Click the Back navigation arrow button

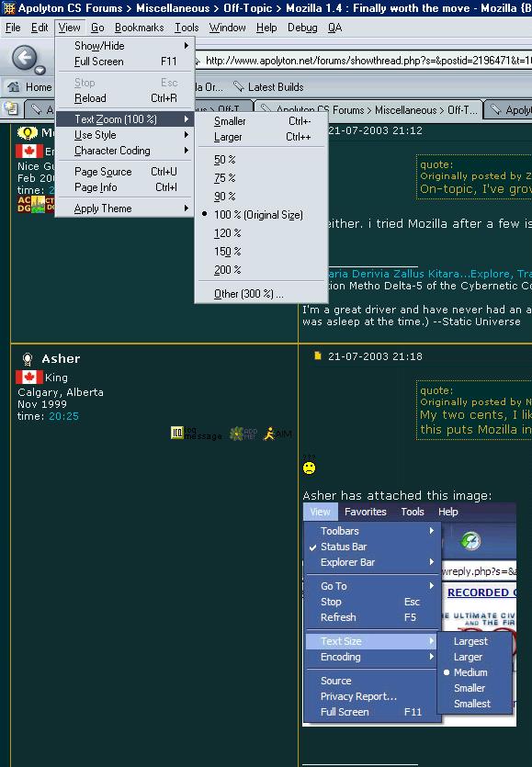(x=24, y=59)
